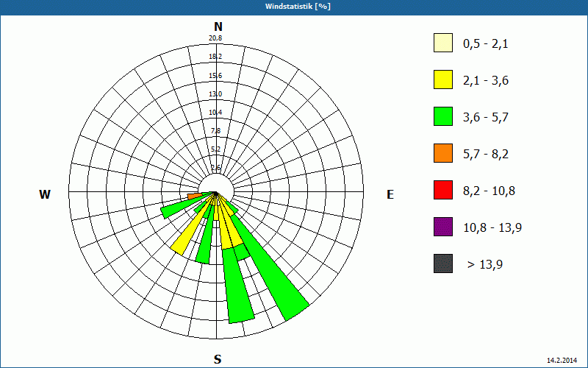Click the N compass label

218,26
